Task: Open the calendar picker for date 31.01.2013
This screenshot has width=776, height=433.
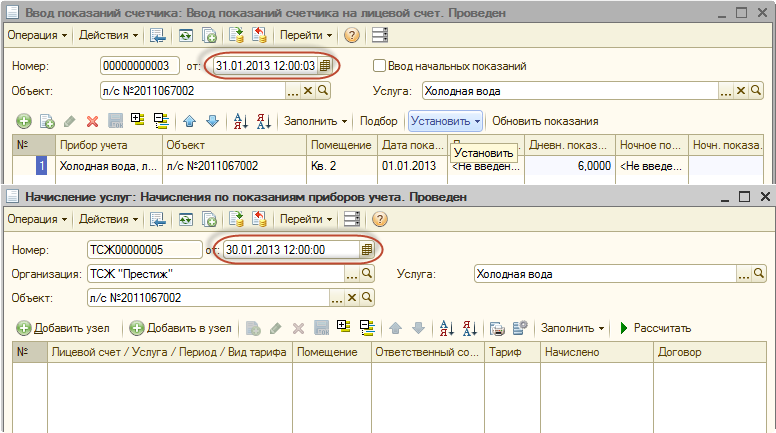Action: coord(325,66)
